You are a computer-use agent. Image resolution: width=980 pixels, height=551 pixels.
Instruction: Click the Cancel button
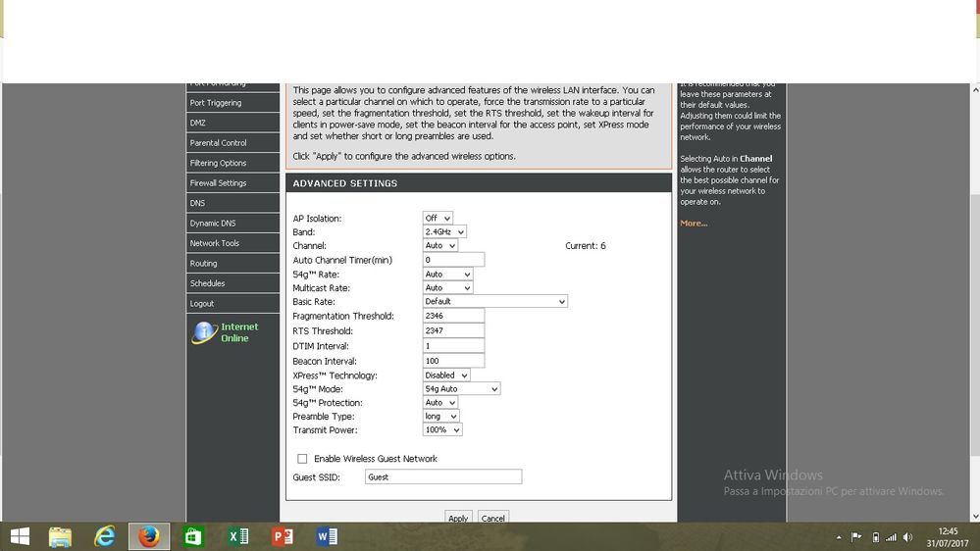492,518
